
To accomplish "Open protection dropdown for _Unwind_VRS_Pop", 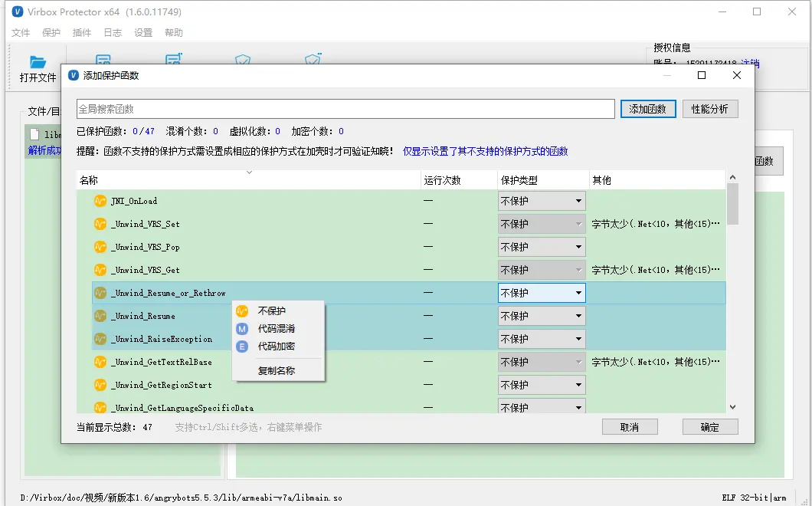I will tap(542, 247).
